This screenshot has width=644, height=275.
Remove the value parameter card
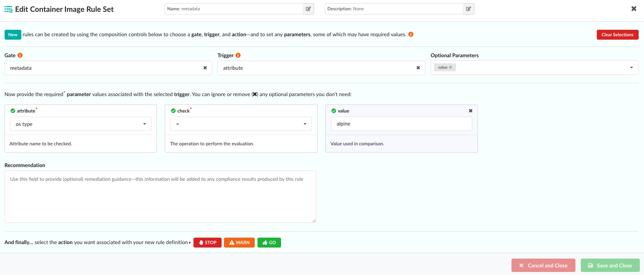pyautogui.click(x=470, y=111)
